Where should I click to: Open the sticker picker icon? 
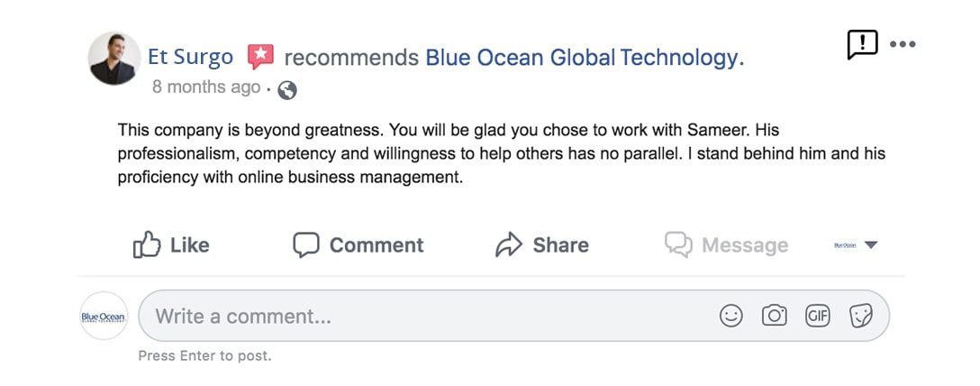coord(860,316)
